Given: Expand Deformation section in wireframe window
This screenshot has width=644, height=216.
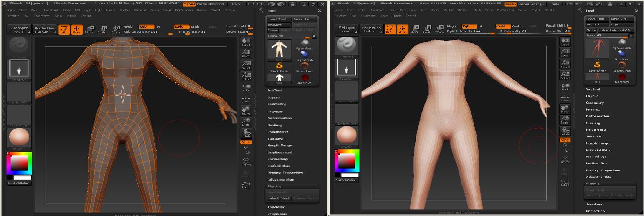Looking at the screenshot, I should (x=279, y=118).
